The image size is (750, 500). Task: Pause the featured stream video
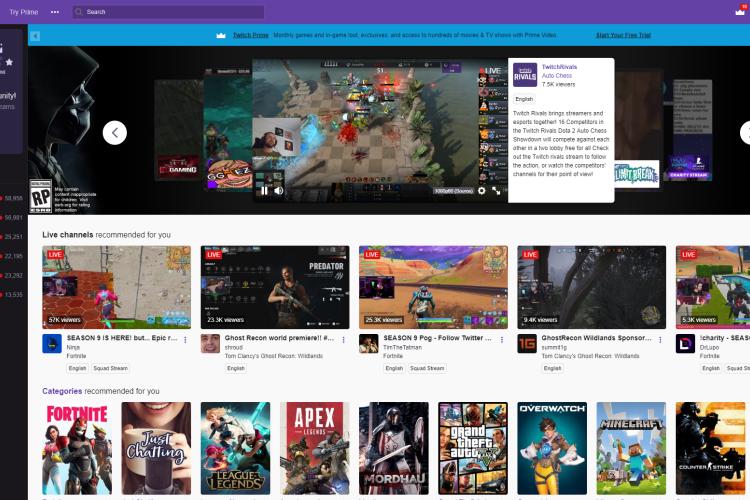(265, 190)
